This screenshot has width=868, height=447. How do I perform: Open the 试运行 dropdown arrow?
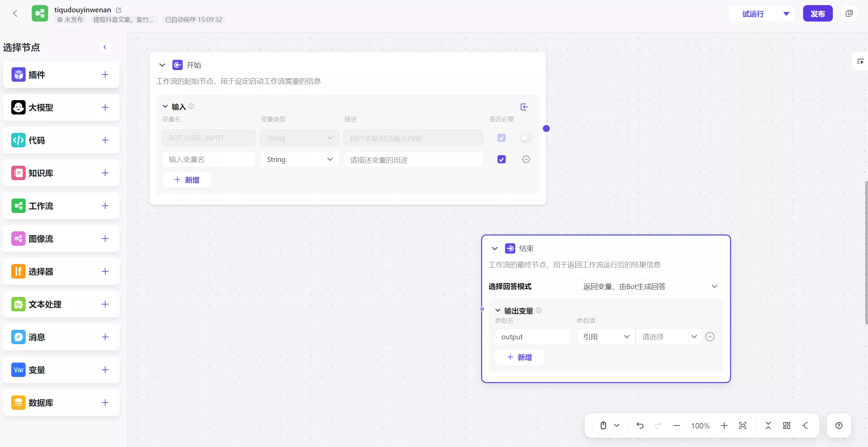click(x=786, y=14)
